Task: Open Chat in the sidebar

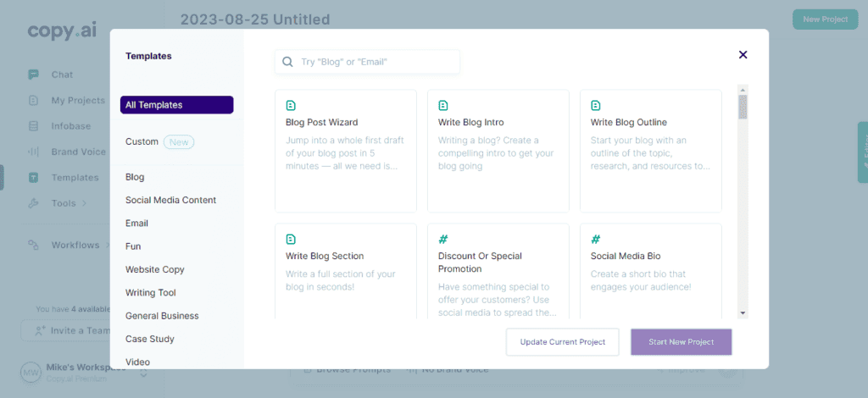Action: [62, 75]
